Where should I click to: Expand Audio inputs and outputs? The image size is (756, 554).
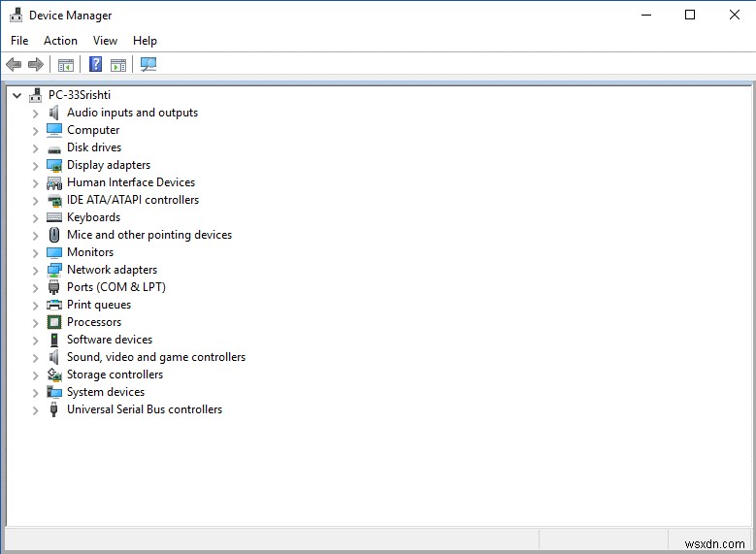tap(35, 114)
